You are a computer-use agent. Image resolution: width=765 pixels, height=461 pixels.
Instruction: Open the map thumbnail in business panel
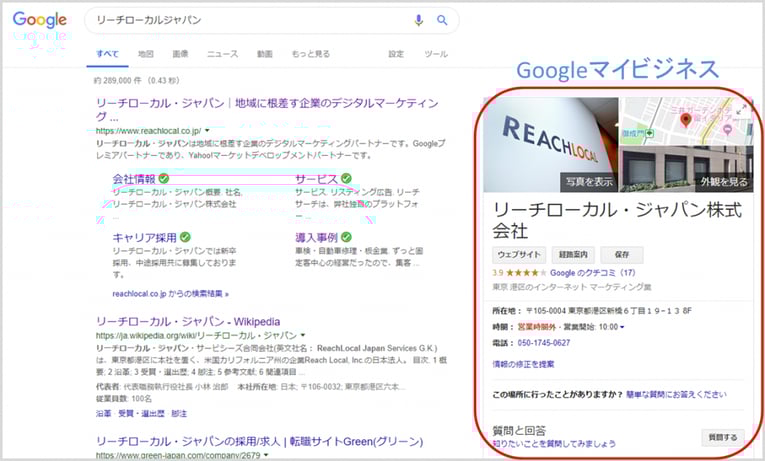click(686, 121)
